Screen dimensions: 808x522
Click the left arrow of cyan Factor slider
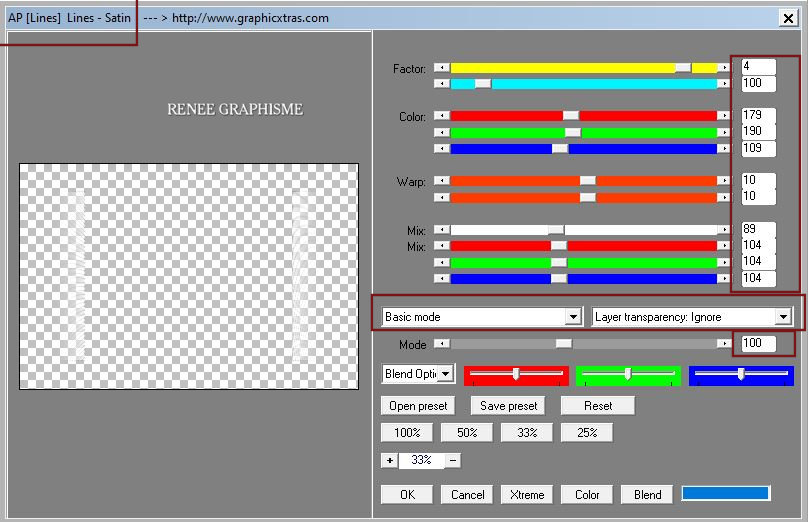pos(442,83)
